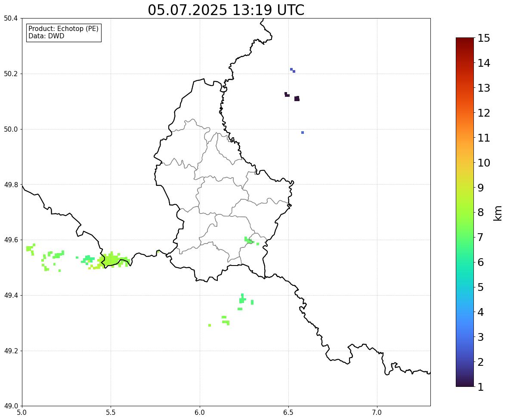Click the blue colorbar region near 3 km
This screenshot has width=507, height=420.
465,337
